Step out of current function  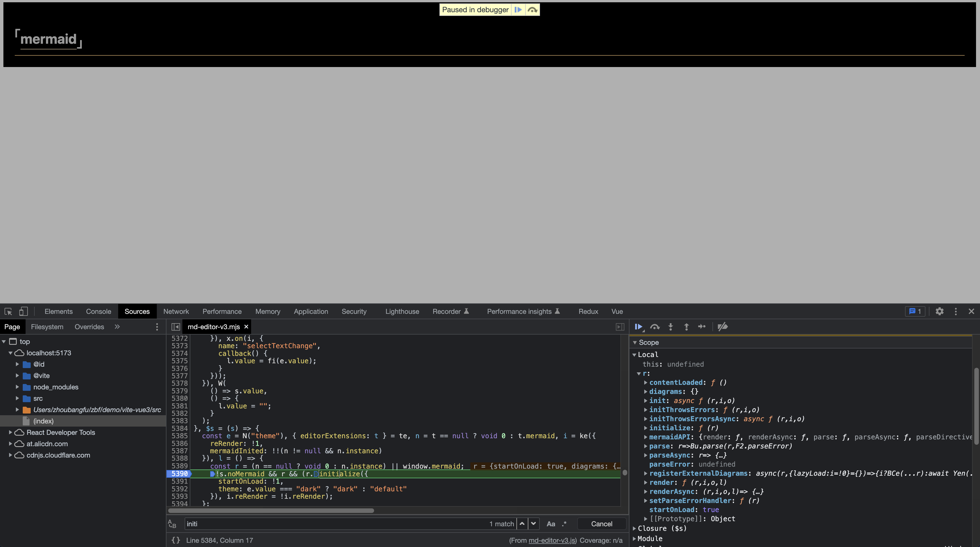click(x=686, y=326)
